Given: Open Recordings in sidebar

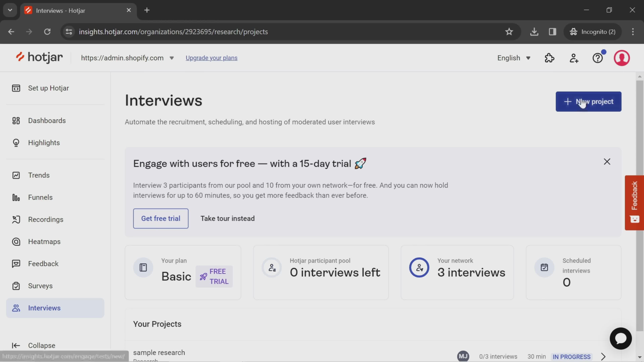Looking at the screenshot, I should click(55, 219).
